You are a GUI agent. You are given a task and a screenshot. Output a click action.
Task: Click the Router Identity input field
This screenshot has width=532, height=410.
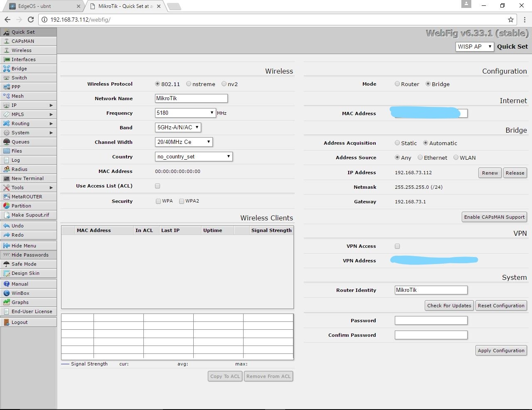pos(431,290)
